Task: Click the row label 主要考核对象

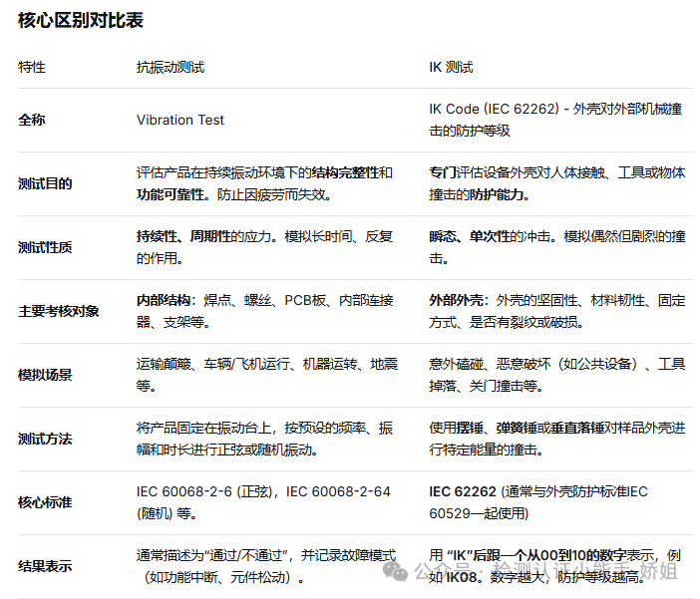Action: 59,312
